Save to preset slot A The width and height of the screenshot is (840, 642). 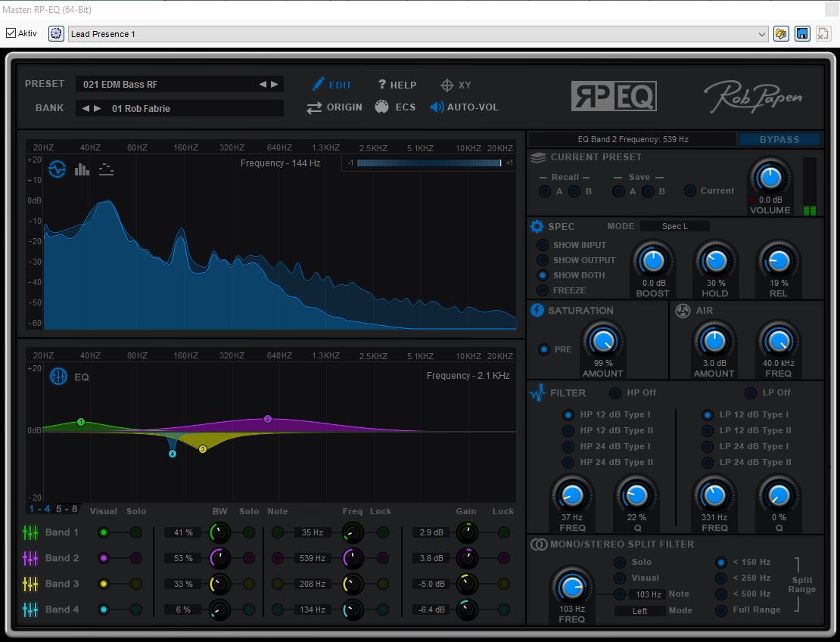[x=619, y=191]
